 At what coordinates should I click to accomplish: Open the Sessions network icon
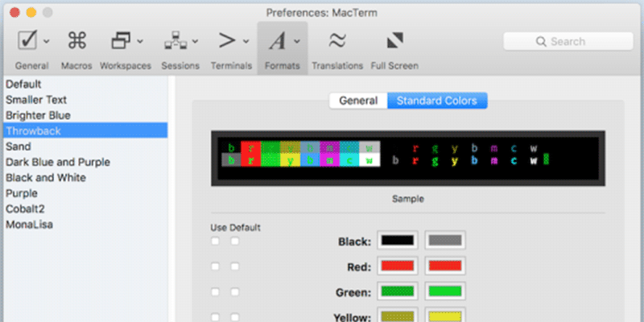coord(175,41)
